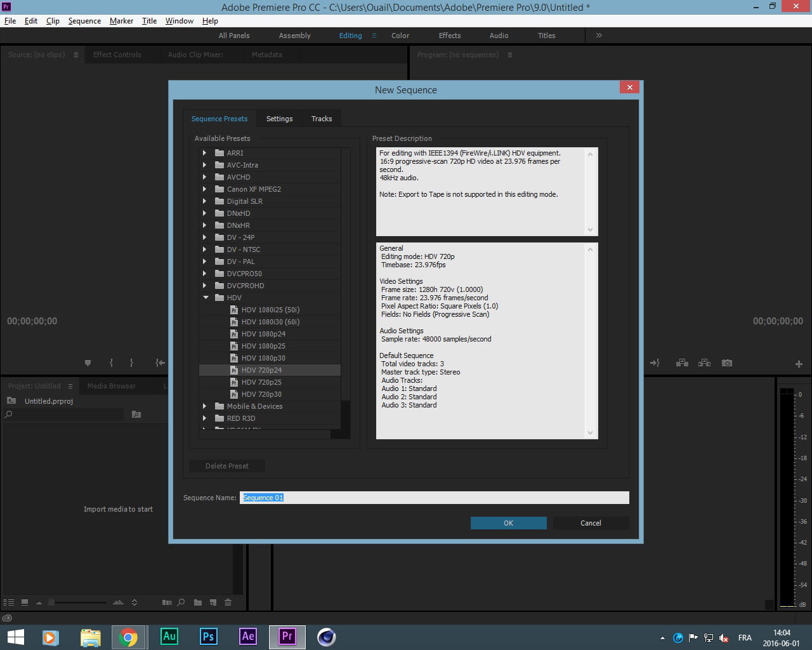
Task: Click folder-with-magnifier icon beside Project search field
Action: [x=136, y=415]
